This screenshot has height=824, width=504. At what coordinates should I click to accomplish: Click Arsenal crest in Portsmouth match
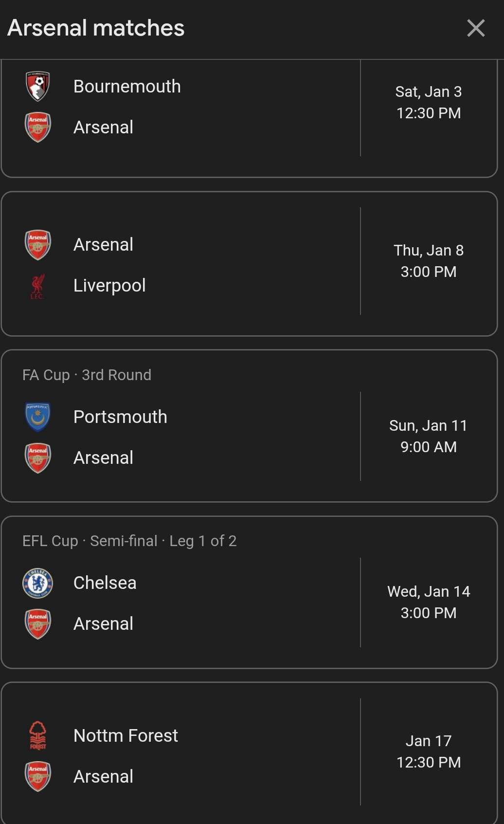coord(38,458)
